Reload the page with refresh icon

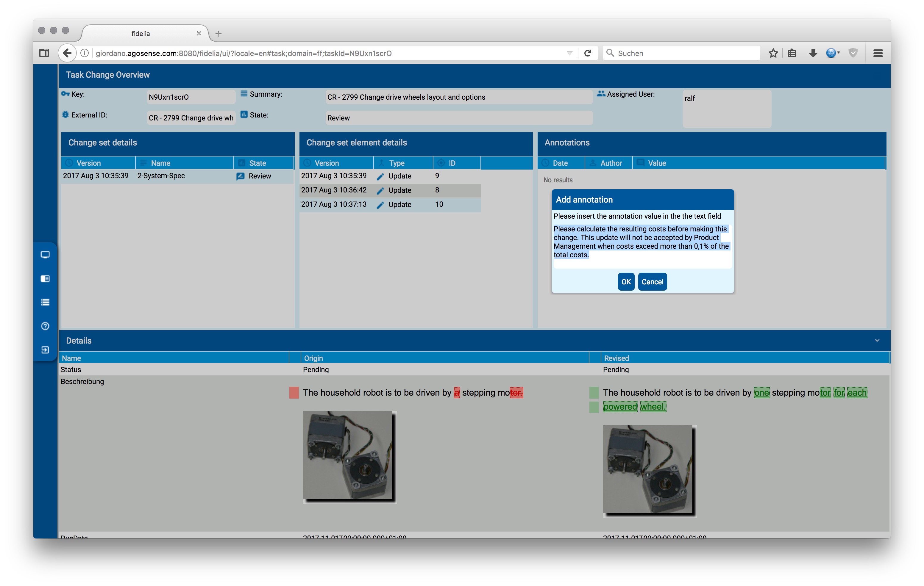coord(587,53)
